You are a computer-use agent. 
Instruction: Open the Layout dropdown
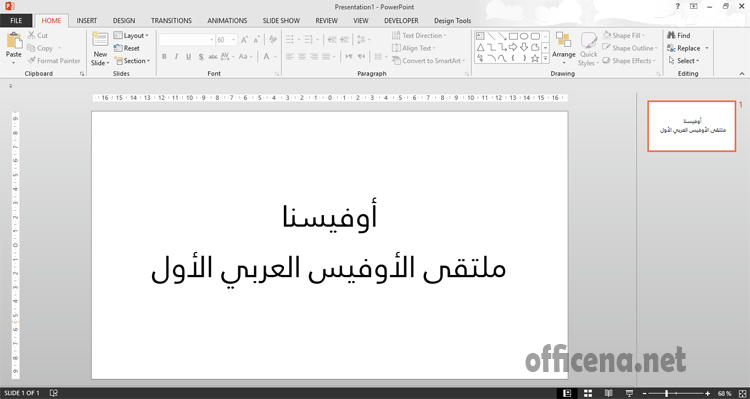[131, 35]
